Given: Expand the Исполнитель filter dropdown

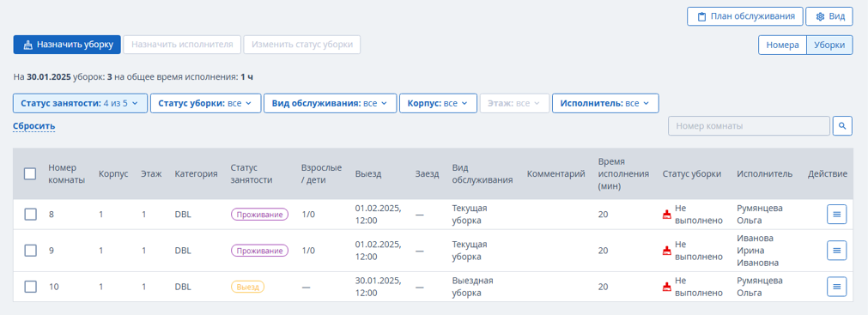Looking at the screenshot, I should (605, 104).
